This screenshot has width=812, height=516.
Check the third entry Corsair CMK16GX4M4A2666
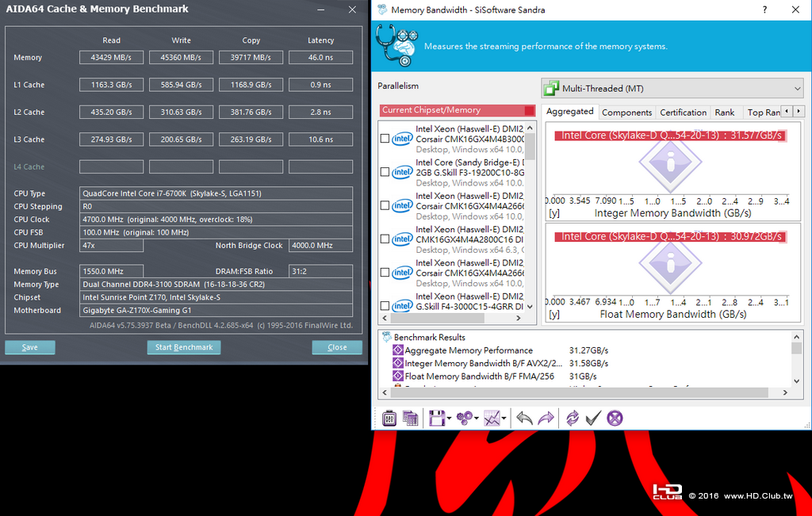pyautogui.click(x=385, y=205)
